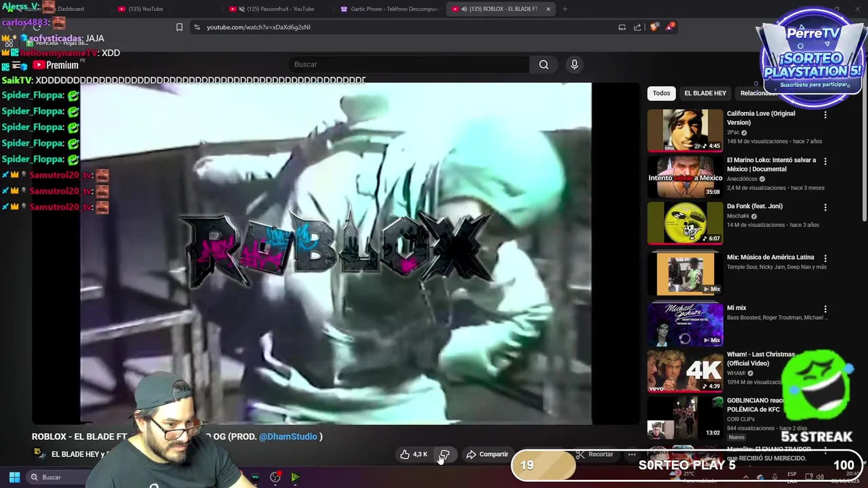Click the Recortar clip button
Viewport: 868px width, 488px height.
tap(595, 454)
